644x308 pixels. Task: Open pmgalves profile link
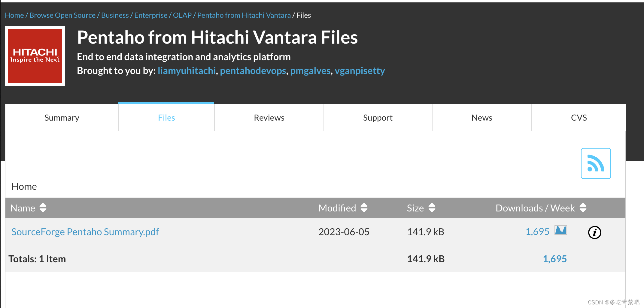(310, 71)
